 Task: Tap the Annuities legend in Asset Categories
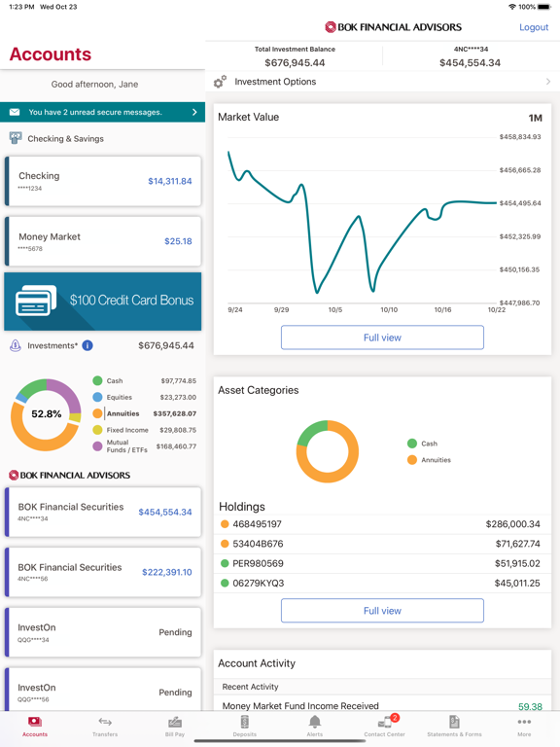(x=429, y=460)
